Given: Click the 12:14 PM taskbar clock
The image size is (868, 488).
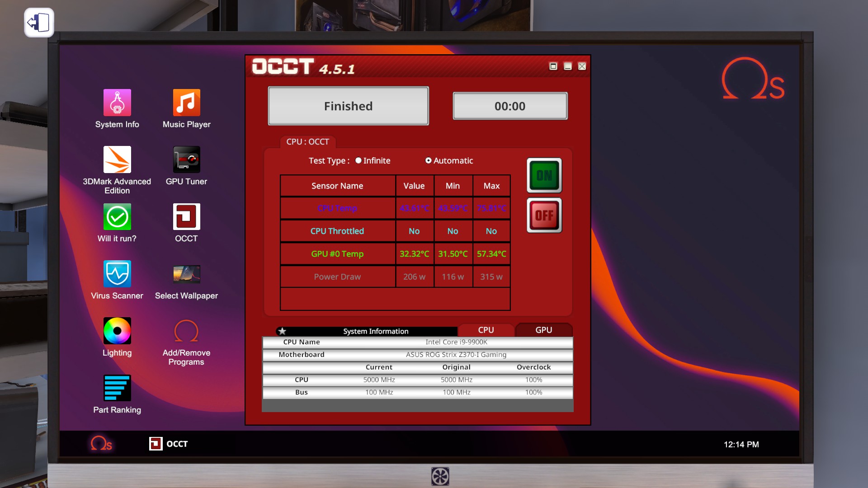Looking at the screenshot, I should pos(741,445).
